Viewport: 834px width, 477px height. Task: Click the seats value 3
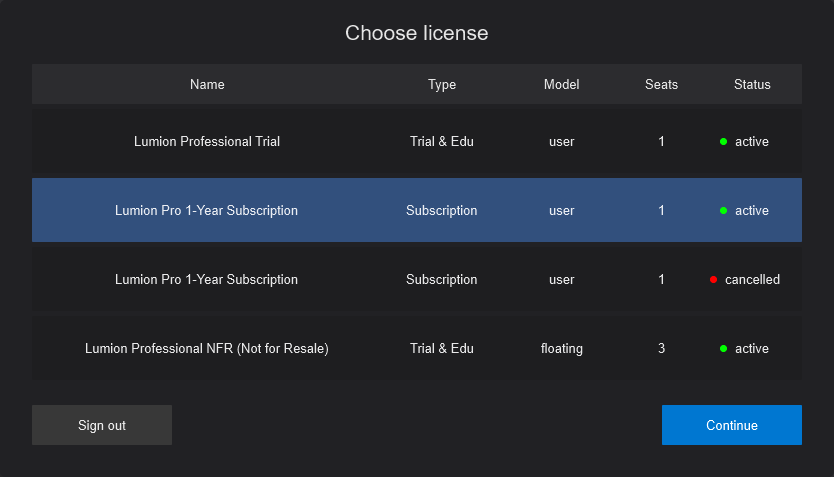tap(661, 349)
